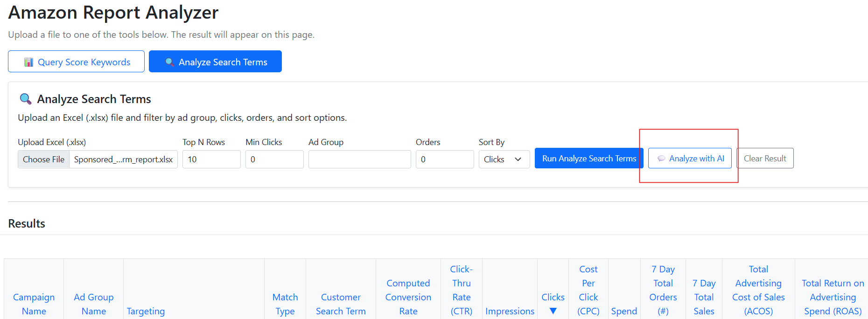Click the Clicks column sort arrow icon

click(x=553, y=311)
